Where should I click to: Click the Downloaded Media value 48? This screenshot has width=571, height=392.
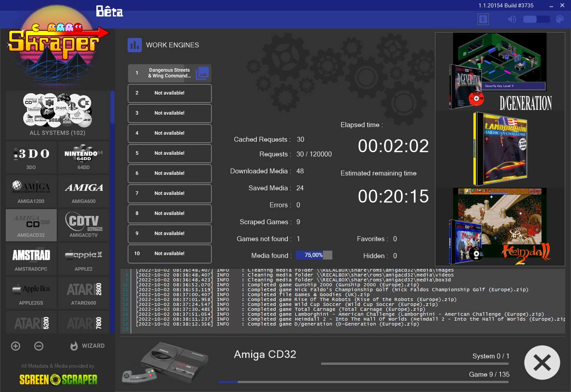point(300,171)
